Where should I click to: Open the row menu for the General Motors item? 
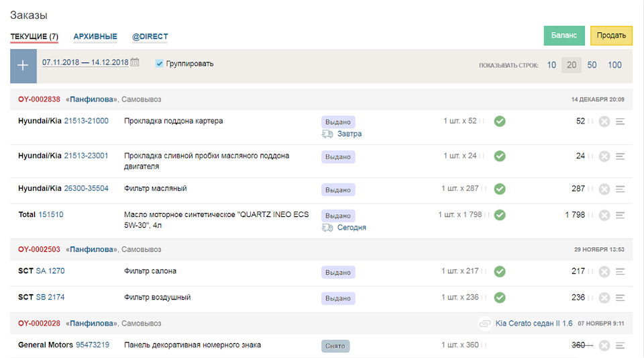621,345
